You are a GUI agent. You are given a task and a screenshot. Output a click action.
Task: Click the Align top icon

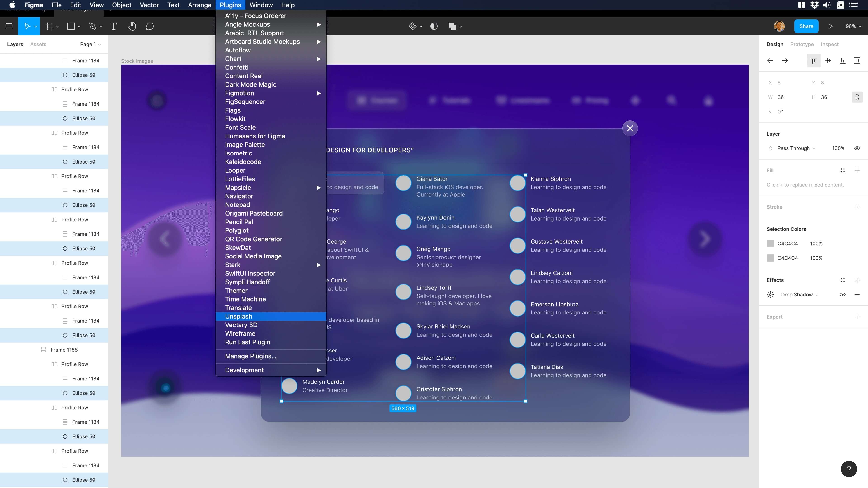(x=814, y=61)
